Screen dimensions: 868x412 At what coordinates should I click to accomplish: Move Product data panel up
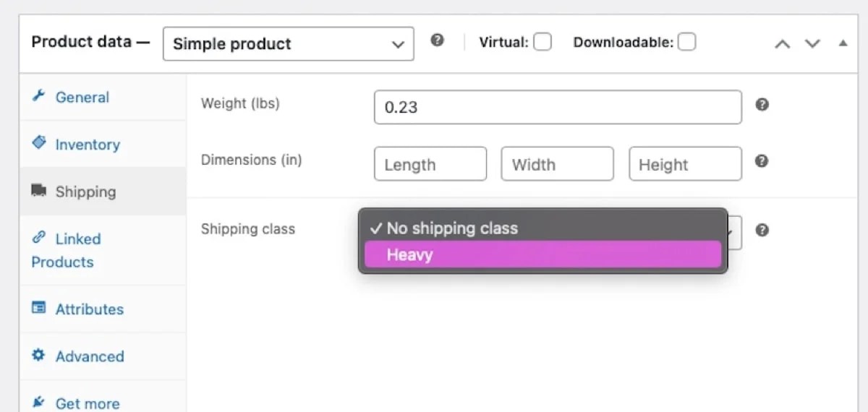point(782,43)
